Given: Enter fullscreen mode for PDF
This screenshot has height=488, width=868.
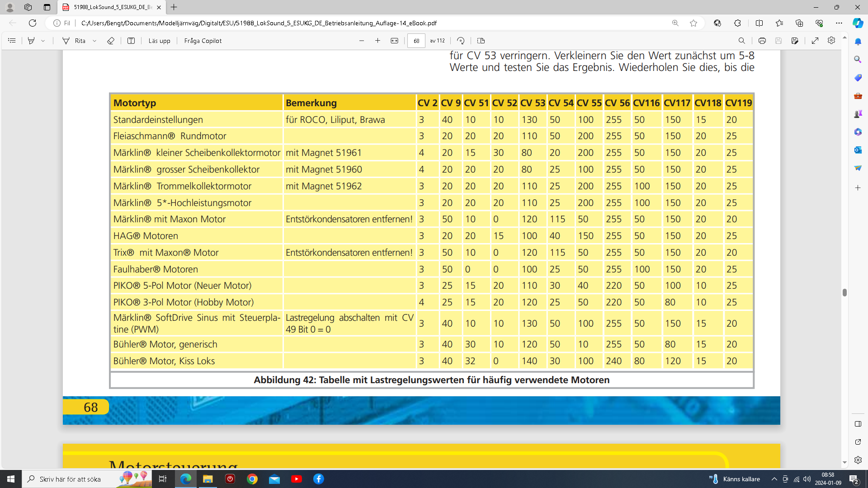Looking at the screenshot, I should pyautogui.click(x=815, y=41).
